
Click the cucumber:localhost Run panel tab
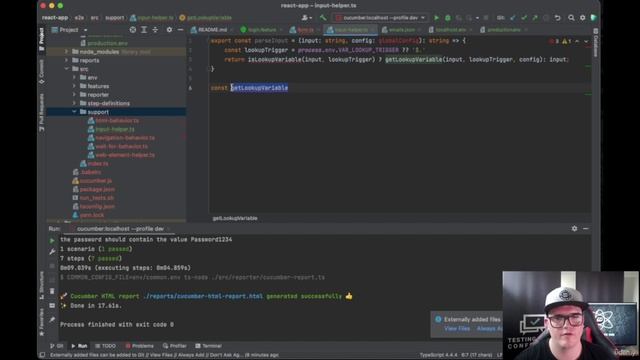pyautogui.click(x=120, y=229)
